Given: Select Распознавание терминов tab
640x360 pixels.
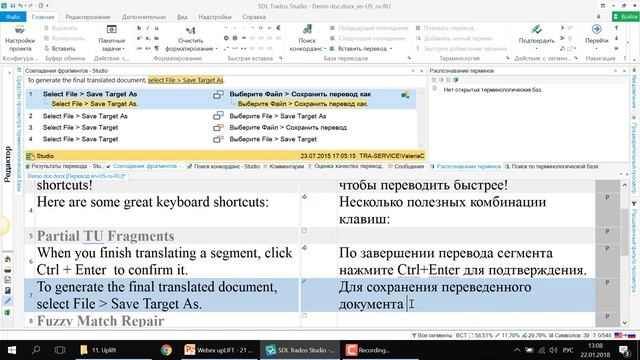Looking at the screenshot, I should [x=465, y=167].
